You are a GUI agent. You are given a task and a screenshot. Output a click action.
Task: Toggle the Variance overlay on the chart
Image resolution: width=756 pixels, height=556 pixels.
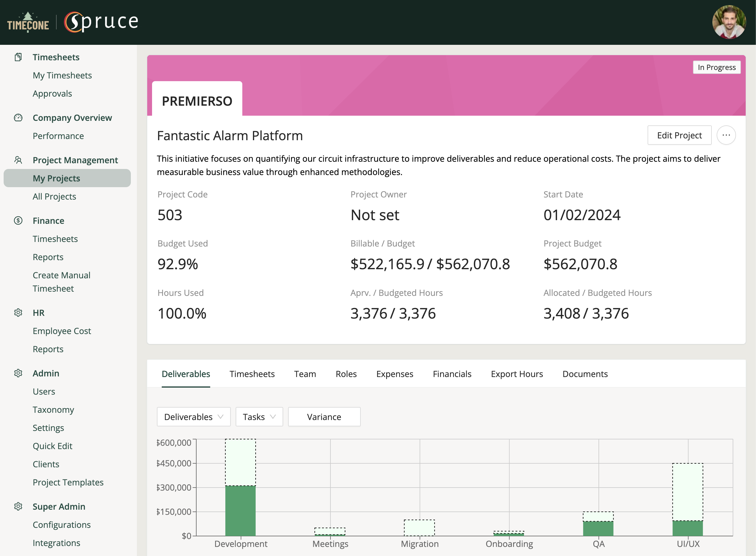[324, 417]
